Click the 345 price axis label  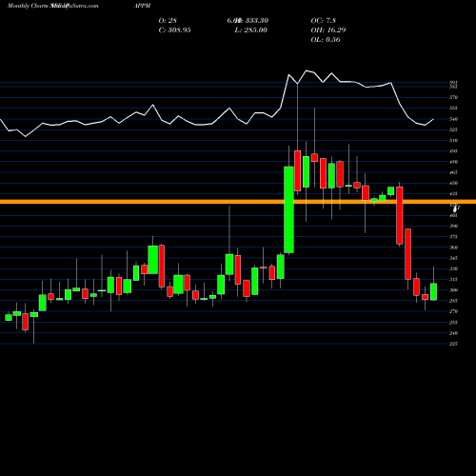point(453,258)
